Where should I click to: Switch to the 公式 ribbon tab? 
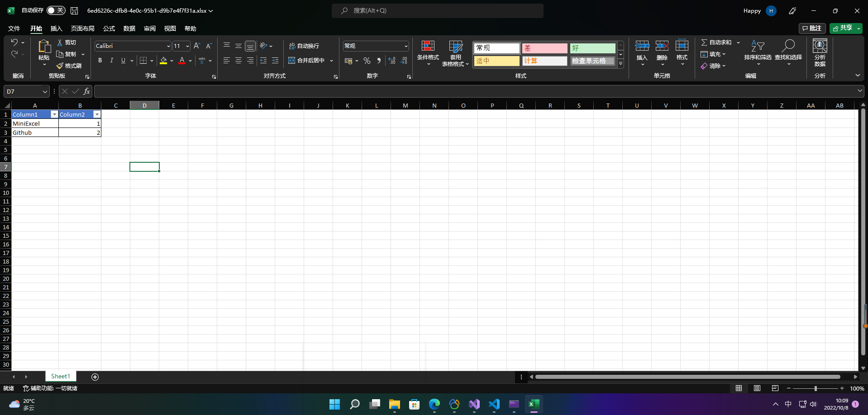pyautogui.click(x=108, y=28)
